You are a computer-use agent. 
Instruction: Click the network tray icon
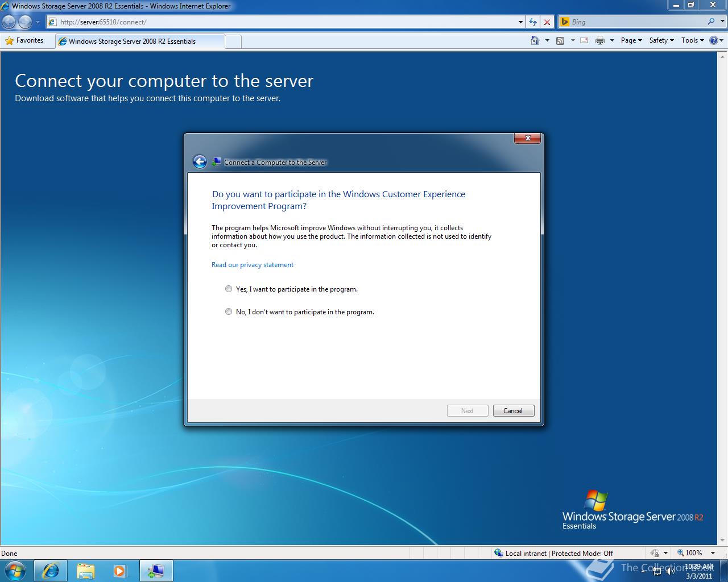coord(657,572)
